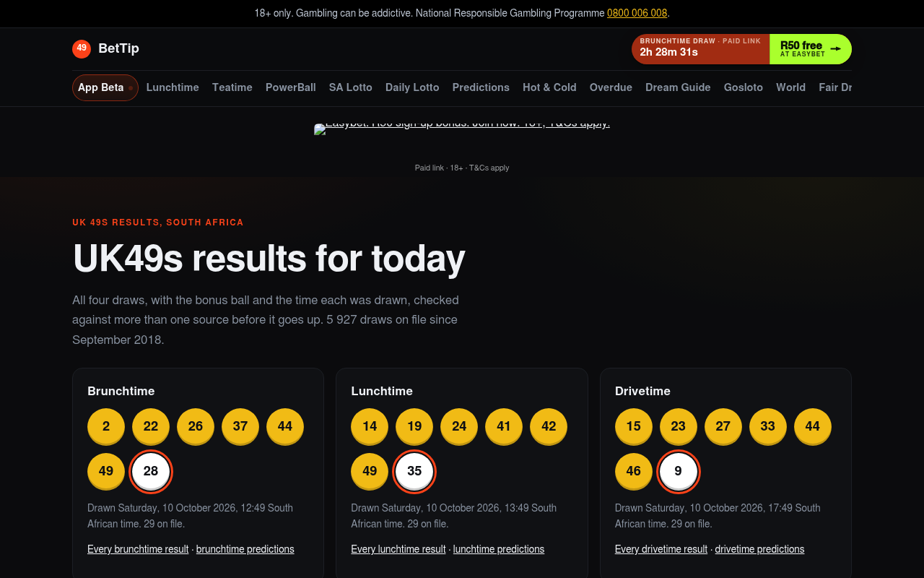
Task: Go to Teatime nav item
Action: (x=232, y=87)
